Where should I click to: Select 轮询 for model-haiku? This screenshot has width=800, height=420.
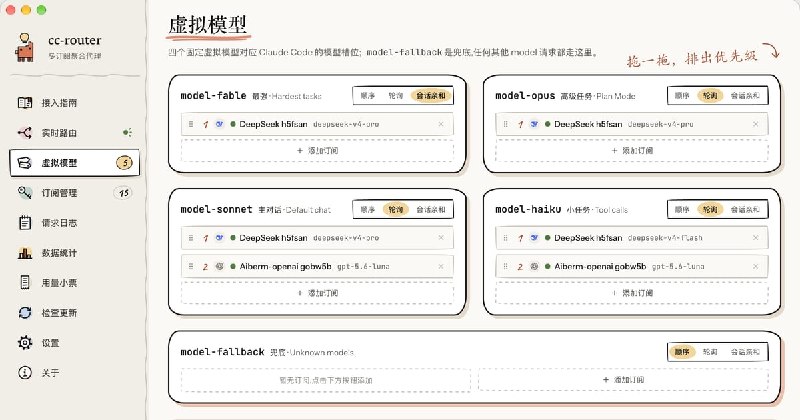pyautogui.click(x=710, y=210)
